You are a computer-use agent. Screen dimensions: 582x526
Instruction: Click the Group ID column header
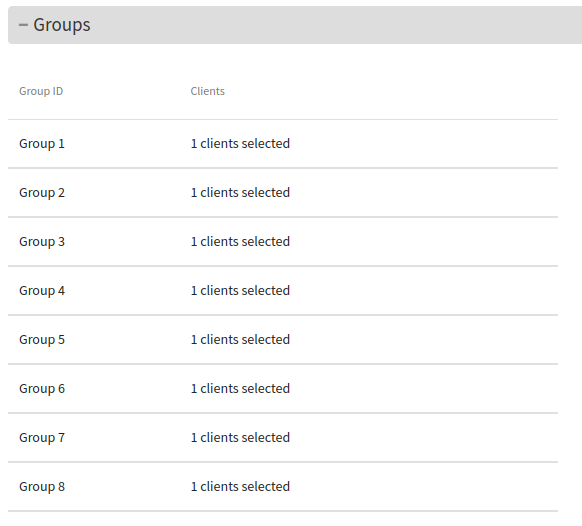[x=41, y=91]
